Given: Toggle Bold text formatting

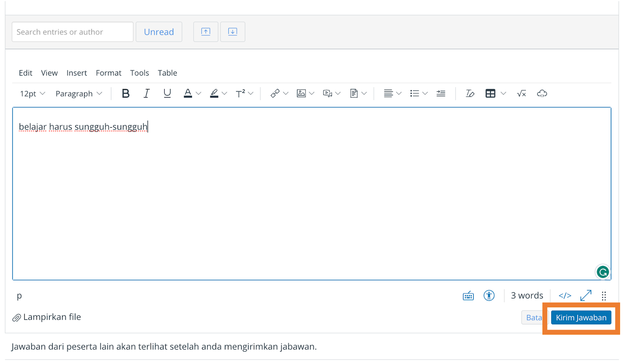Looking at the screenshot, I should point(125,93).
